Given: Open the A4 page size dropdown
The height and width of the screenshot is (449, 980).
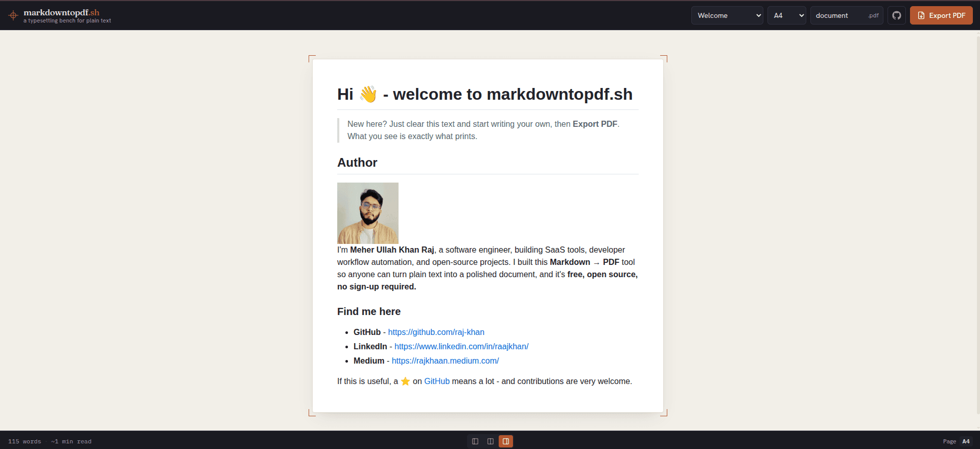Looking at the screenshot, I should 787,15.
